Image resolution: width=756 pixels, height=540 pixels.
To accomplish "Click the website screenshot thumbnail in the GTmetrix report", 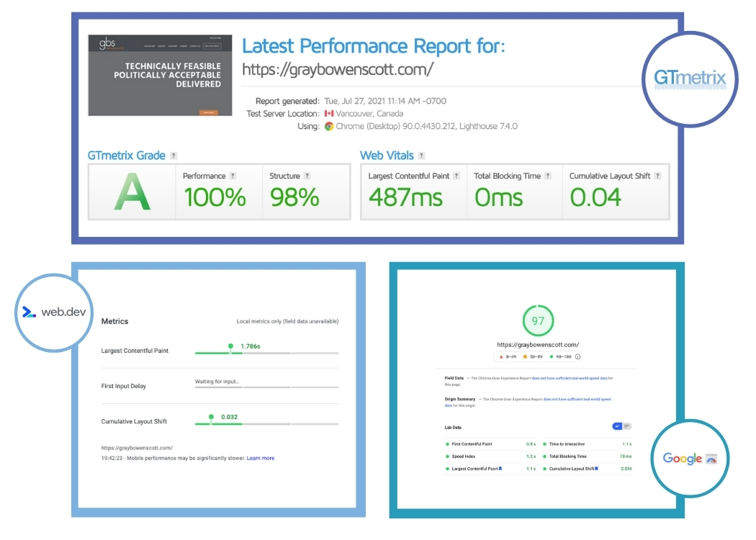I will click(160, 75).
